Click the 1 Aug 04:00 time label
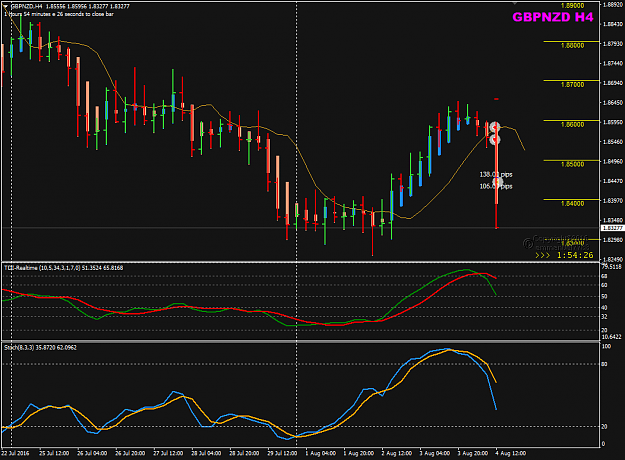This screenshot has width=625, height=460. click(x=320, y=453)
